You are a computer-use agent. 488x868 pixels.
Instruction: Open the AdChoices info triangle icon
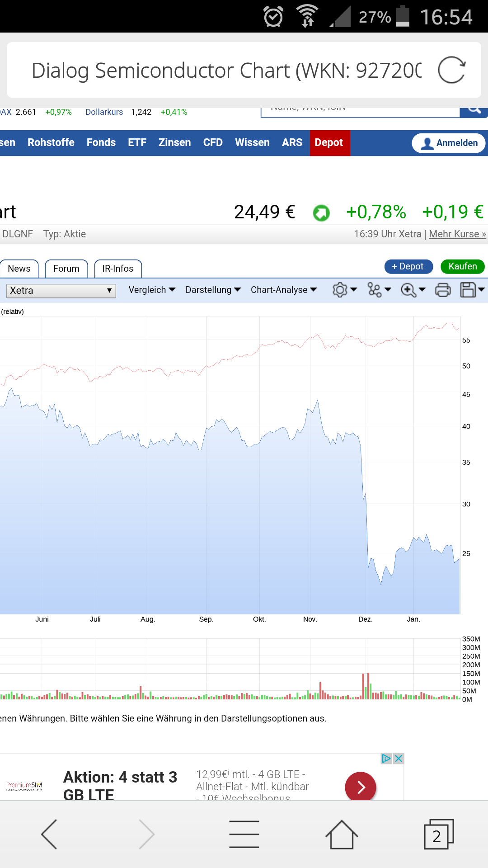click(x=386, y=759)
